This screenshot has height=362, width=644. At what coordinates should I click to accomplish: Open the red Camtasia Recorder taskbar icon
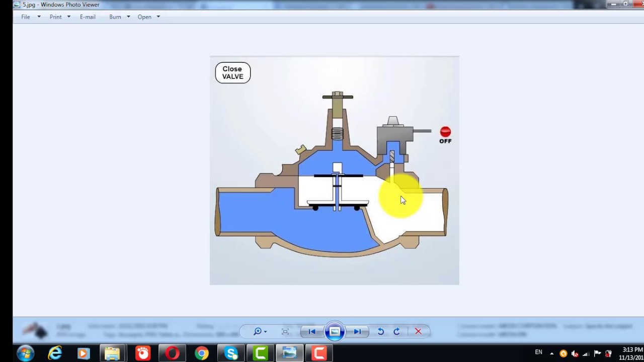[x=319, y=353]
